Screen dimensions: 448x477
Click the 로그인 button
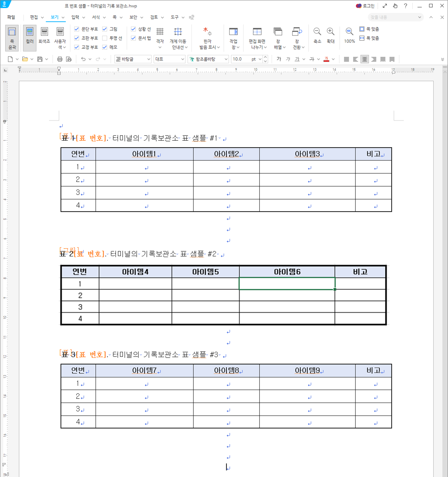(x=365, y=6)
